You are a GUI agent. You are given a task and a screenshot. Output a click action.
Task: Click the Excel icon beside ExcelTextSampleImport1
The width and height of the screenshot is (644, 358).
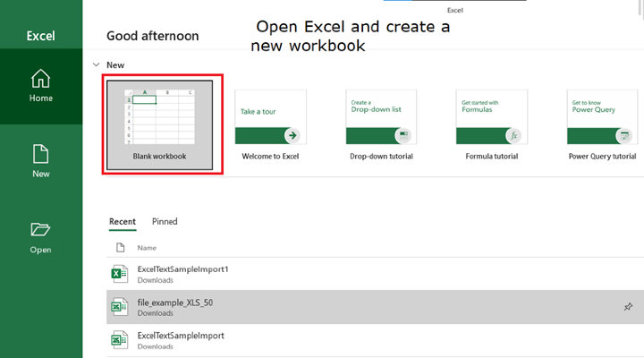[119, 274]
